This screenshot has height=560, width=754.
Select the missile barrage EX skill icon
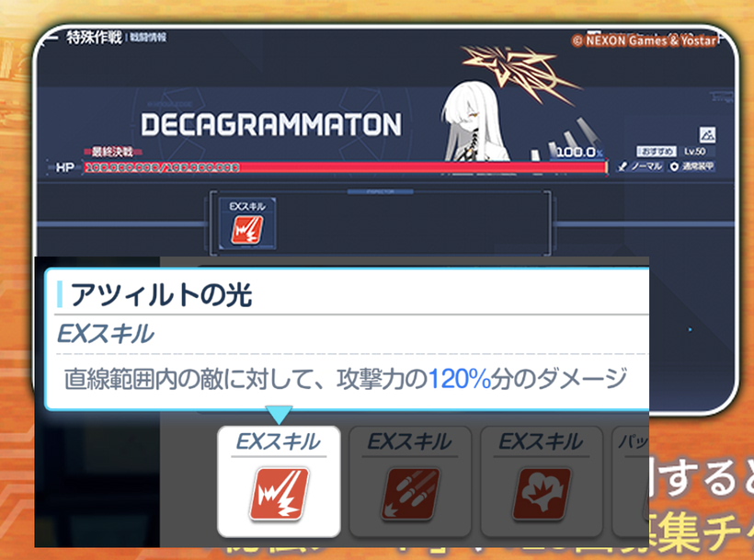(408, 493)
